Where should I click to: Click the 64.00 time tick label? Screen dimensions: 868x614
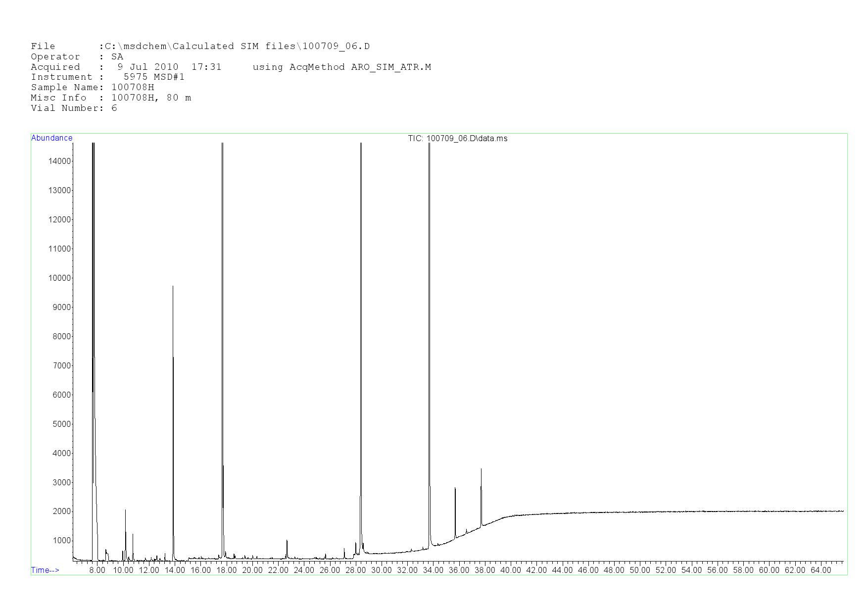tap(820, 570)
